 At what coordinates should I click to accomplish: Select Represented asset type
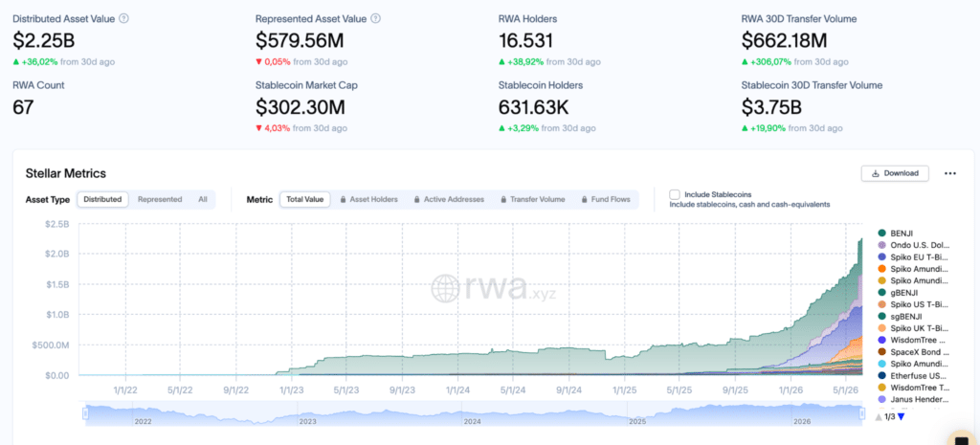[160, 199]
